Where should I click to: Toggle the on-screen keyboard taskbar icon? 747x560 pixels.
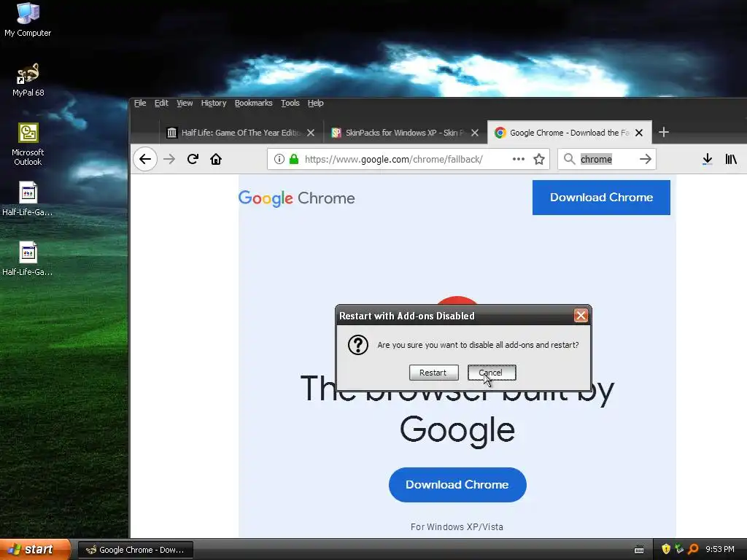click(x=639, y=550)
